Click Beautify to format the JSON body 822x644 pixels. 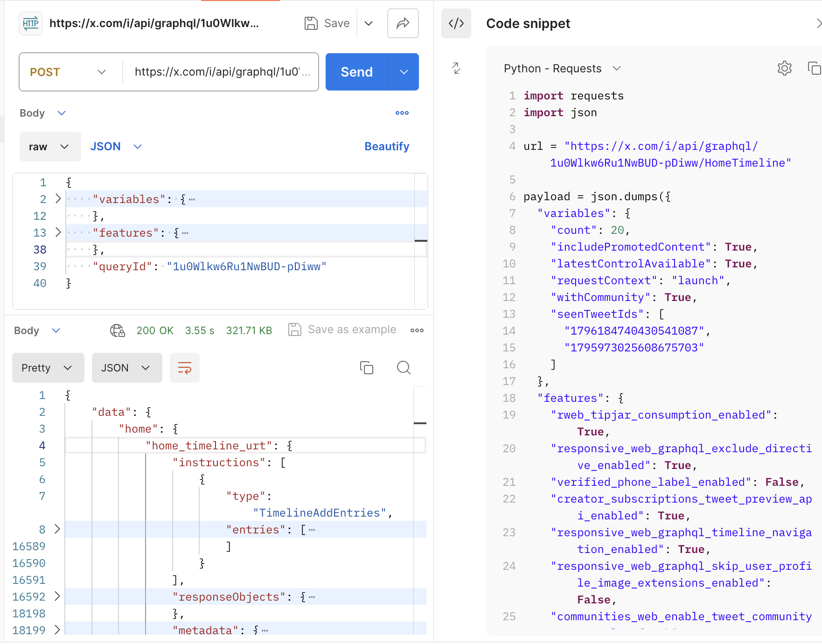coord(387,146)
